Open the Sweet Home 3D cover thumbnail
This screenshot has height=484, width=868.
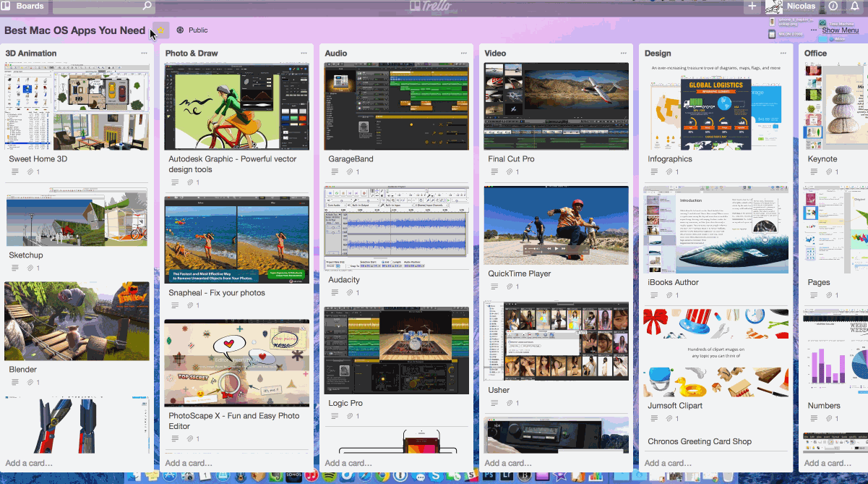click(77, 106)
